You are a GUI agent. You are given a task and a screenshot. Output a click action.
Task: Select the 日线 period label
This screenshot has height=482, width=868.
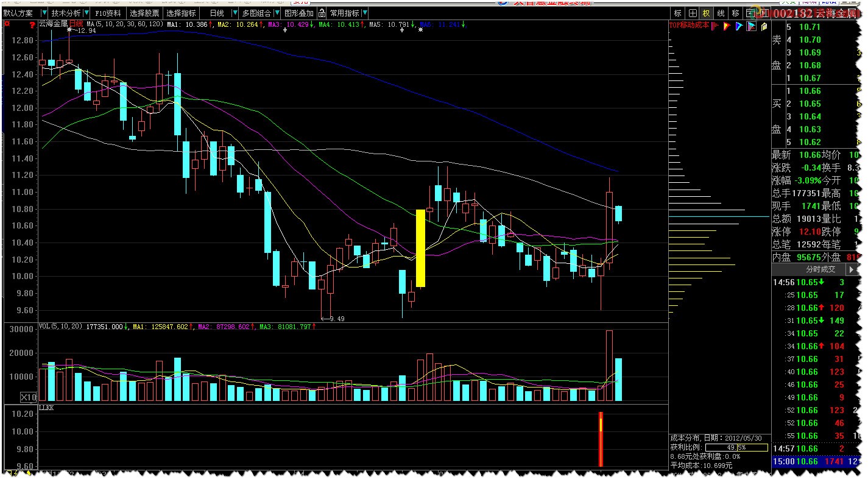coord(217,13)
